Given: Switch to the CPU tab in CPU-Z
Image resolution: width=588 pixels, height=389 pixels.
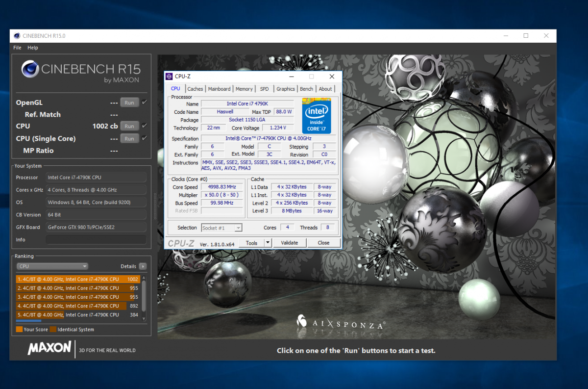Looking at the screenshot, I should [175, 89].
